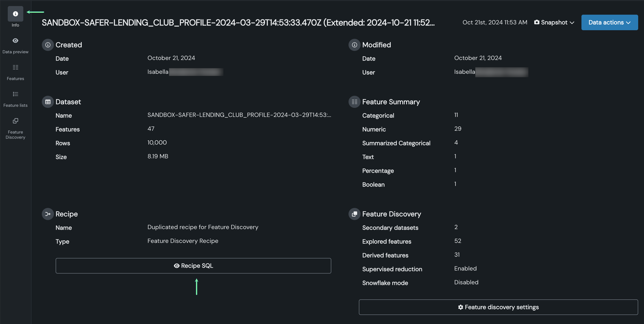Click the Created section info icon

click(48, 45)
